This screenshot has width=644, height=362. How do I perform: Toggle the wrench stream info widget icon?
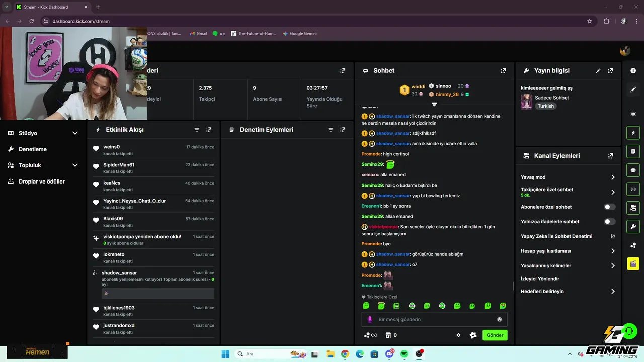pos(633,226)
